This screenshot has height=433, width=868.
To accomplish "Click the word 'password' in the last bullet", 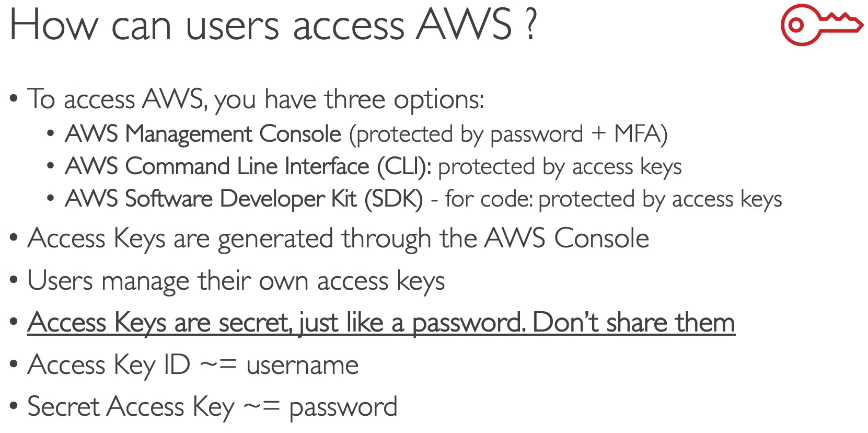I will click(343, 407).
